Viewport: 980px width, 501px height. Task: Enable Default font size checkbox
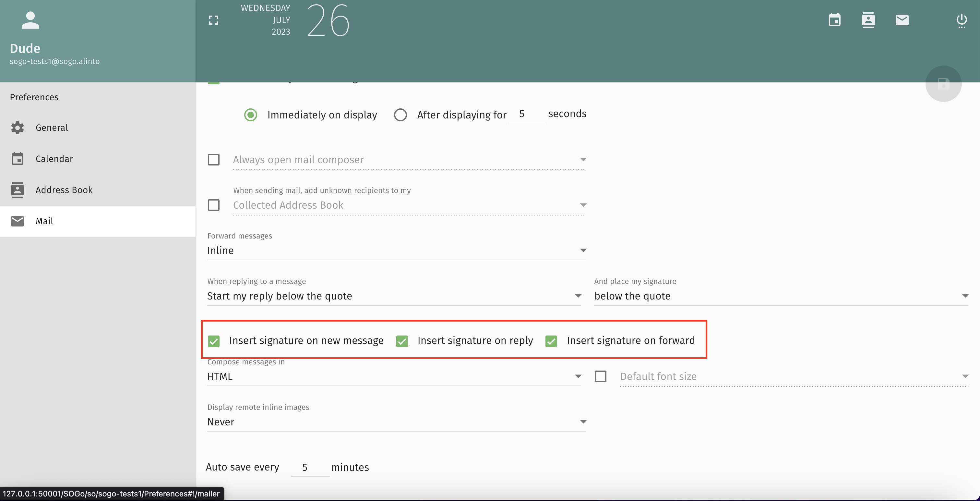tap(600, 376)
